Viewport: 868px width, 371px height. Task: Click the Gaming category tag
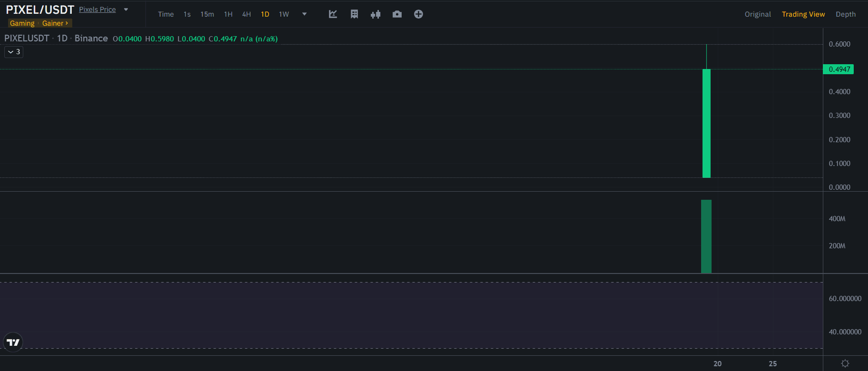click(x=22, y=23)
